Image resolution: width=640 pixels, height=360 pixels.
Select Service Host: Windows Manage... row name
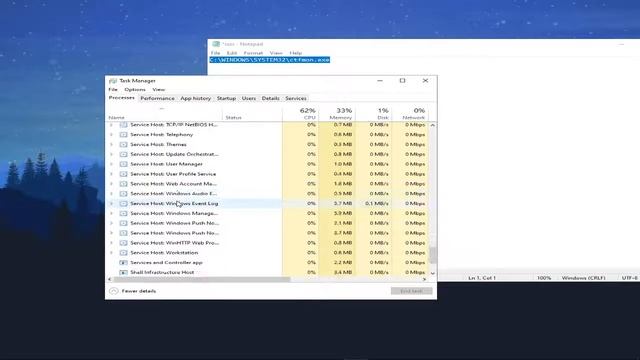(174, 213)
